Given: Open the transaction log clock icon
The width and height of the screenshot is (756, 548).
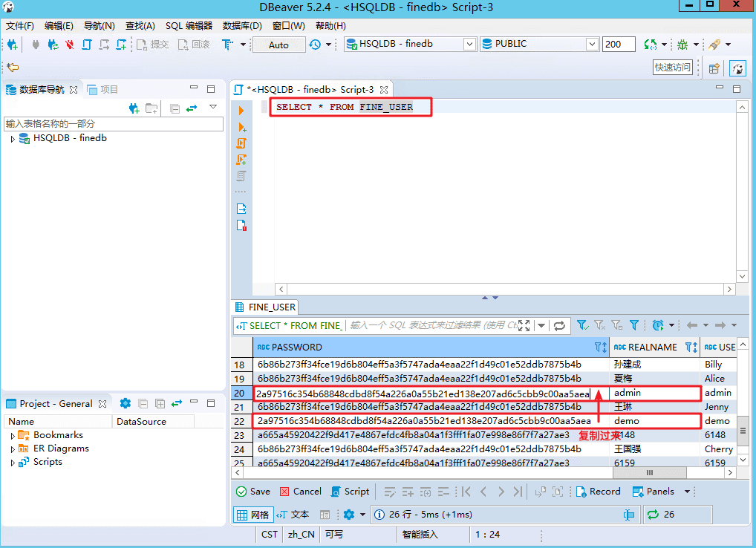Looking at the screenshot, I should pyautogui.click(x=315, y=45).
